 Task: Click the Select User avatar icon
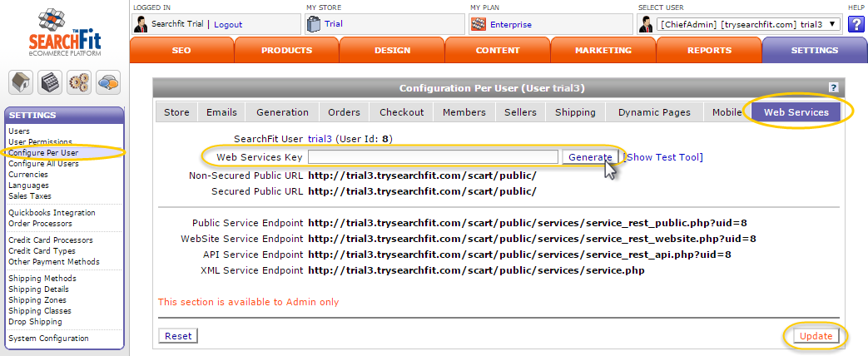click(x=646, y=24)
